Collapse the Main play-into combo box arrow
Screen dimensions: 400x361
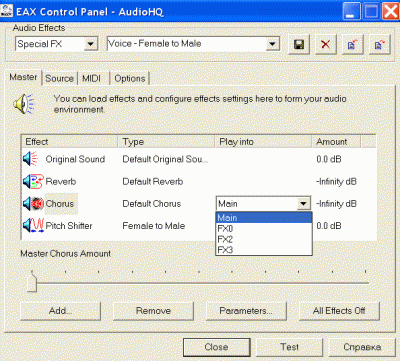(303, 203)
